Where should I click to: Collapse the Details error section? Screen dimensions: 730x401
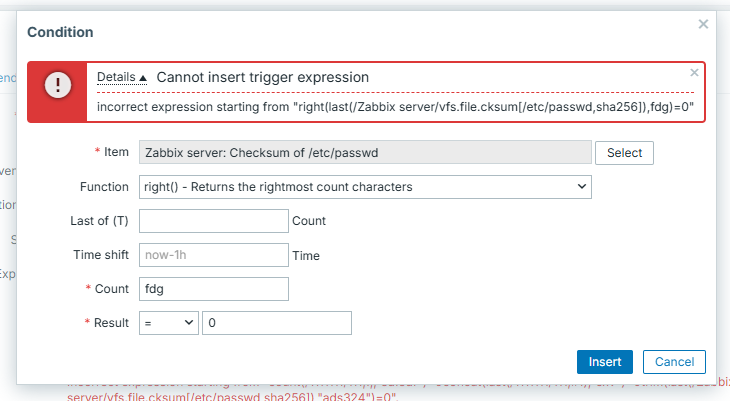pos(121,77)
